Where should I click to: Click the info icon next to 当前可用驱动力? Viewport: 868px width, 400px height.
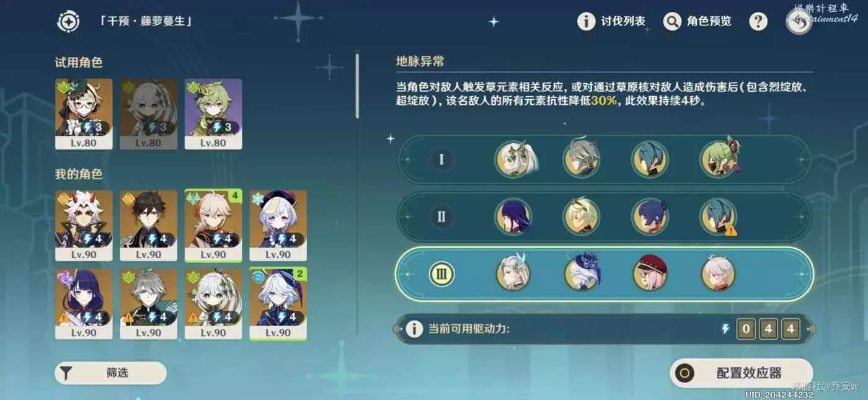(414, 329)
